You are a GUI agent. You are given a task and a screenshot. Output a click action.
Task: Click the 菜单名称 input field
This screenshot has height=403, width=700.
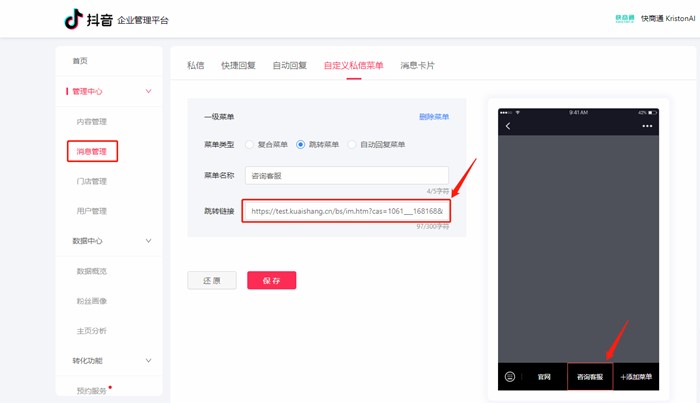pos(346,175)
